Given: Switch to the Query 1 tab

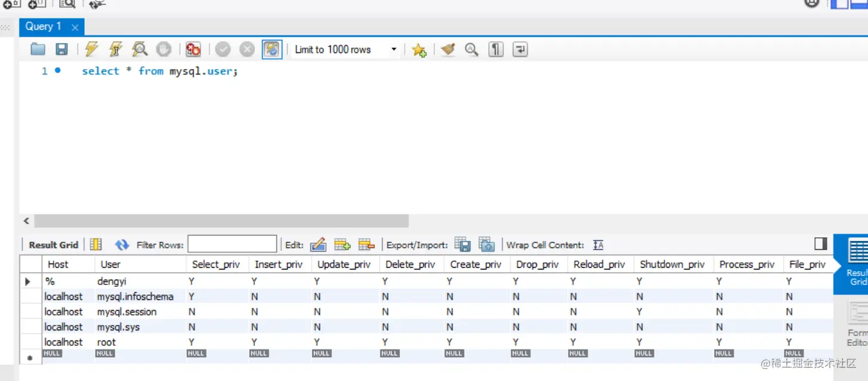Looking at the screenshot, I should pyautogui.click(x=44, y=26).
